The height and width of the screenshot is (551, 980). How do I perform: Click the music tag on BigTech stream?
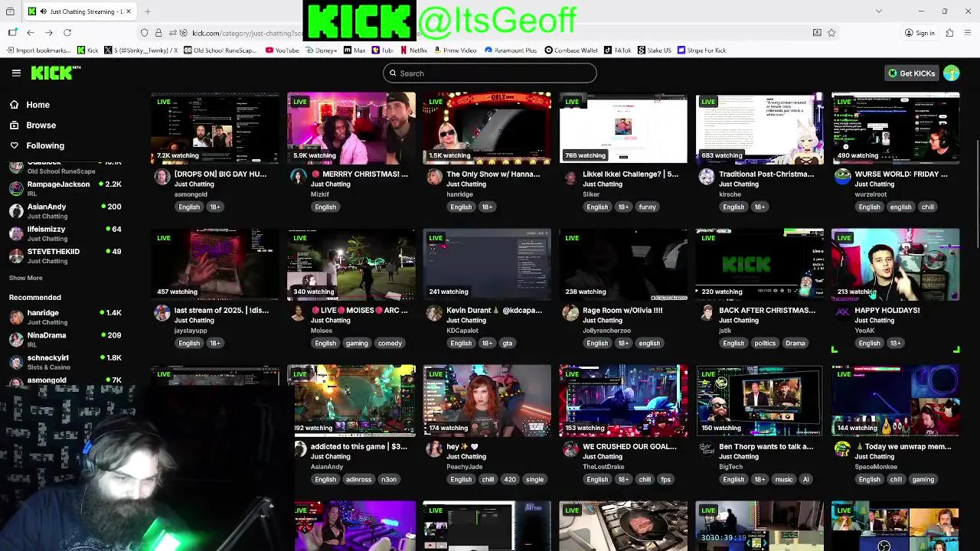pos(783,479)
